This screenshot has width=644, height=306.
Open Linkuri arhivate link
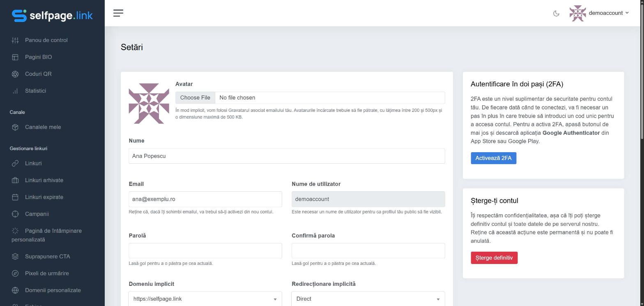[x=44, y=180]
